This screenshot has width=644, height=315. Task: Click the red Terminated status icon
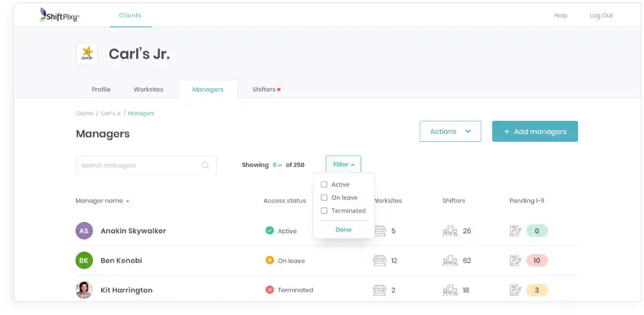coord(270,290)
